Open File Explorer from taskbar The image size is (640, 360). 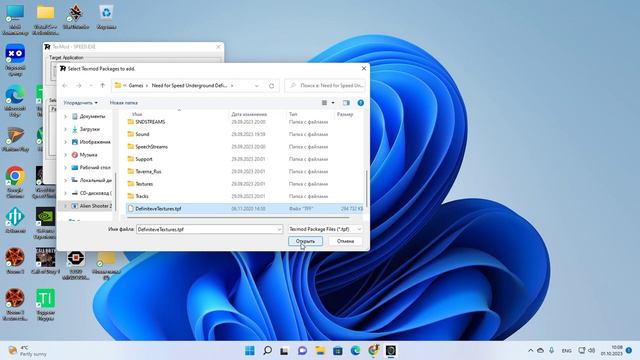[320, 350]
